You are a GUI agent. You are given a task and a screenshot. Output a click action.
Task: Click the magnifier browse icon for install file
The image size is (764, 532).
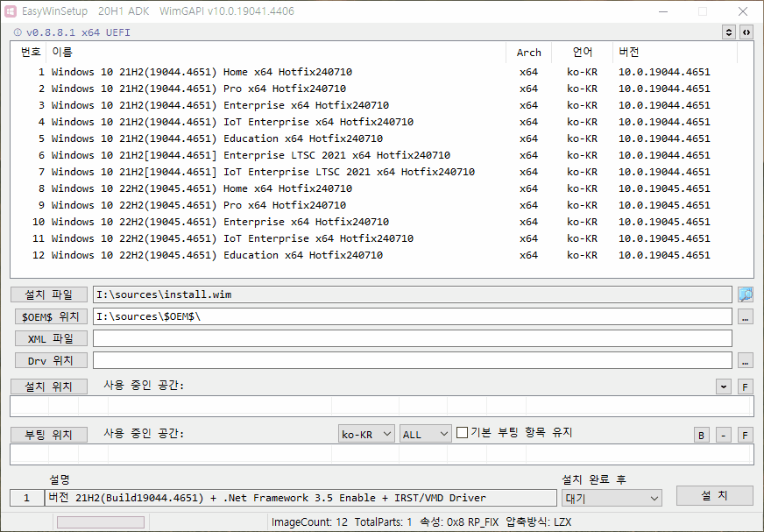pyautogui.click(x=746, y=294)
